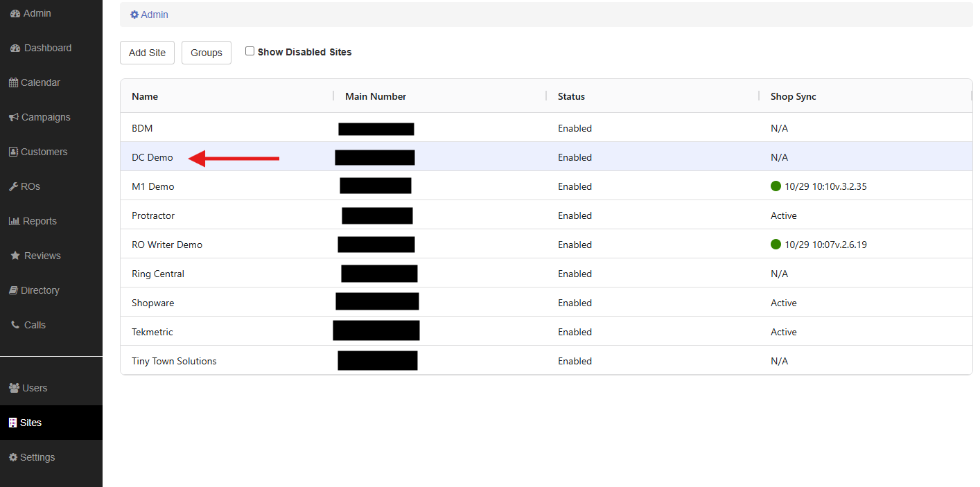Click the Customers contact-card icon

pos(13,152)
